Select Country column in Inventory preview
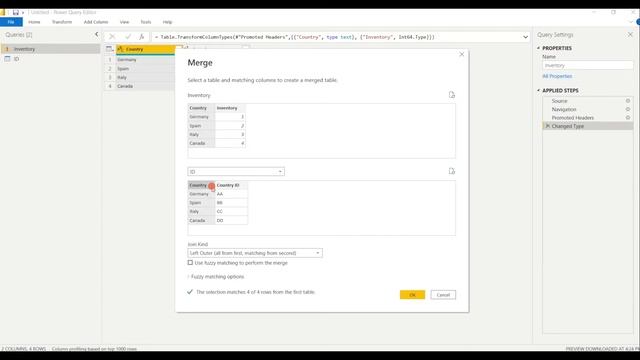Screen dimensions: 640x360 [x=201, y=108]
